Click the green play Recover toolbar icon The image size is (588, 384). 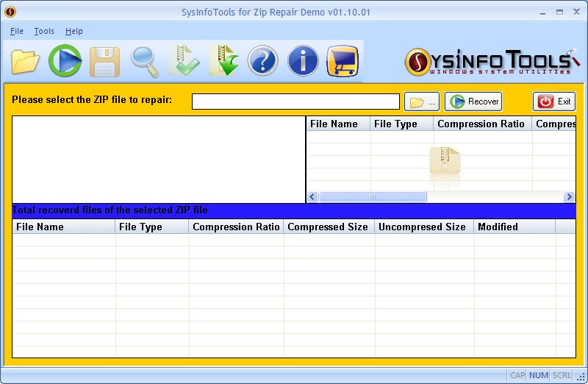pyautogui.click(x=65, y=61)
